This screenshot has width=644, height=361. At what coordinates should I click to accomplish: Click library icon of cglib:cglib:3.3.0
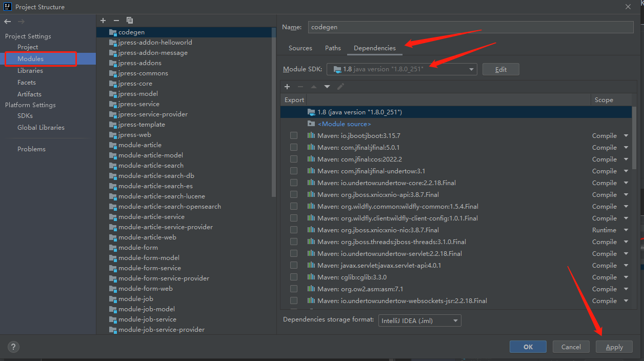311,277
